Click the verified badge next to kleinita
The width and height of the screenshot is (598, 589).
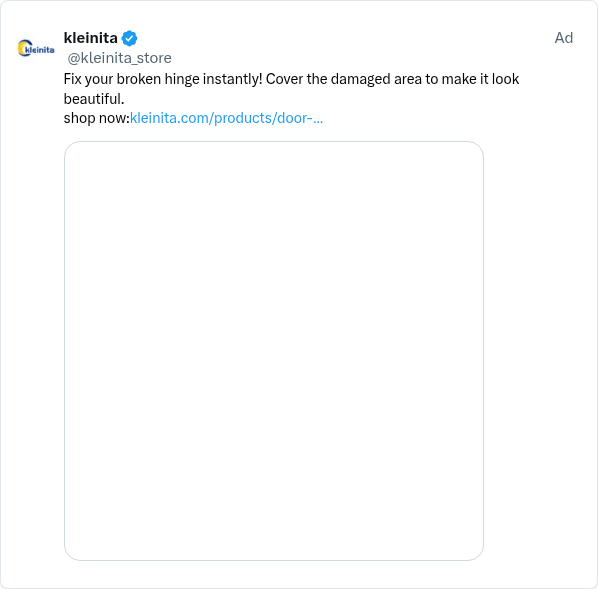129,38
